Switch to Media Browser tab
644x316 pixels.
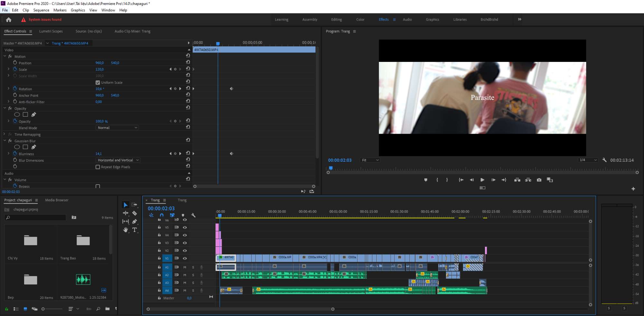(57, 200)
